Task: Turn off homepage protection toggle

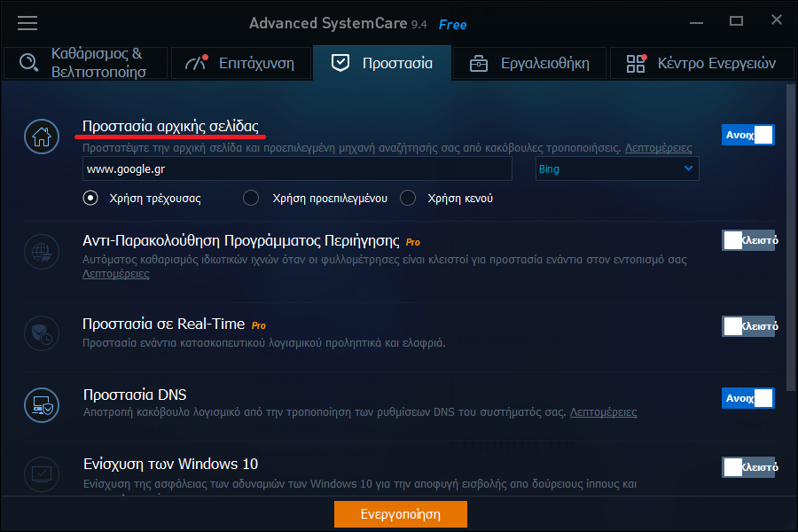Action: coord(748,135)
